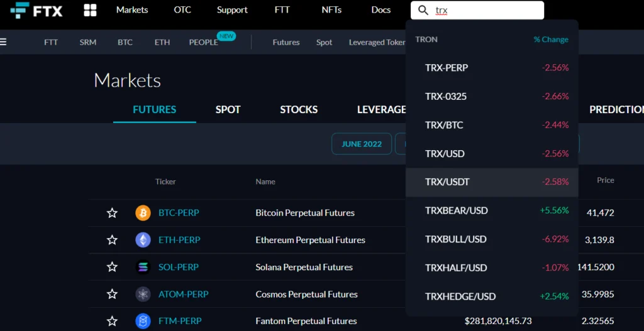
Task: Open the ATOM-PERP ticker link
Action: [183, 294]
